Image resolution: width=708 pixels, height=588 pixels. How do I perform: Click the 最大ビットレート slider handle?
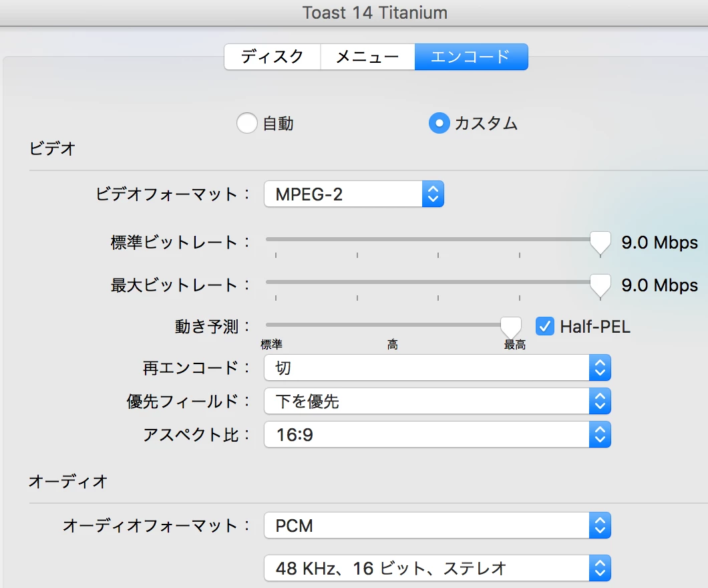600,285
